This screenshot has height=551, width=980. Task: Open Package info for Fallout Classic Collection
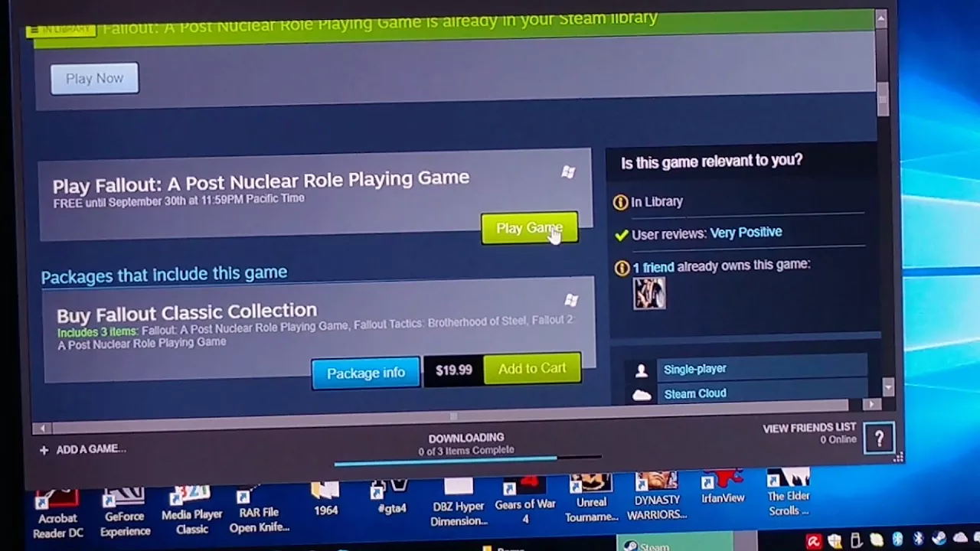[366, 373]
